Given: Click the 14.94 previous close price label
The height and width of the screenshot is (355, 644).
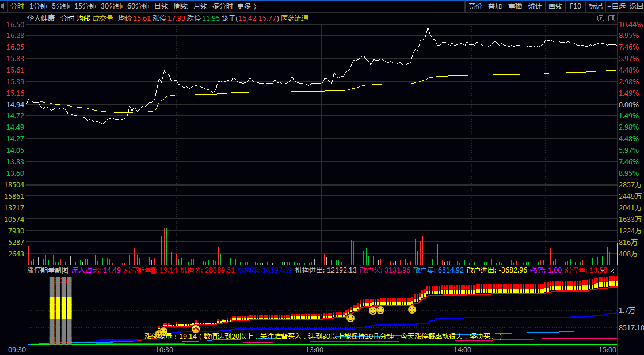Looking at the screenshot, I should [x=15, y=105].
